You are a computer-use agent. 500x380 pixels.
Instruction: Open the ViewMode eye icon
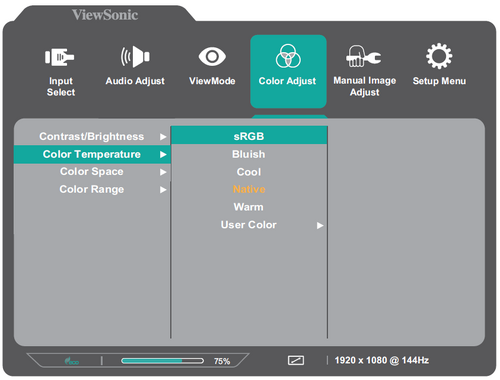click(212, 57)
